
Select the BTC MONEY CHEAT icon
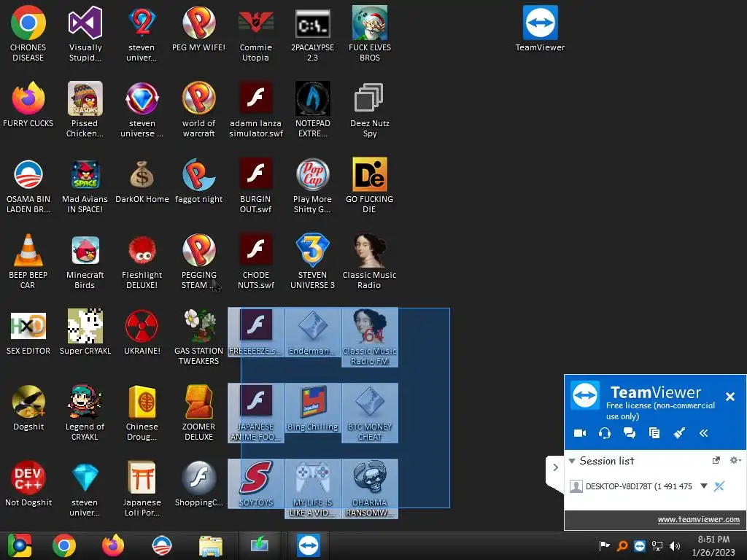pos(369,413)
